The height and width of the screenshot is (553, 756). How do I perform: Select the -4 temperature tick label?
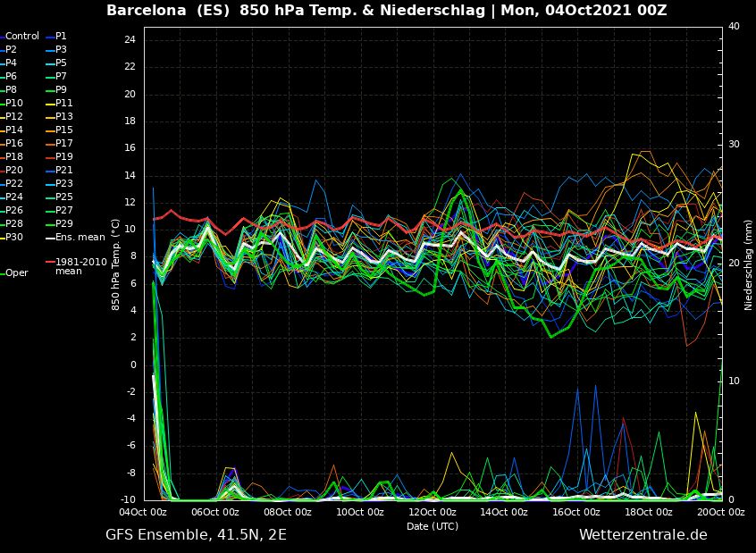click(130, 419)
